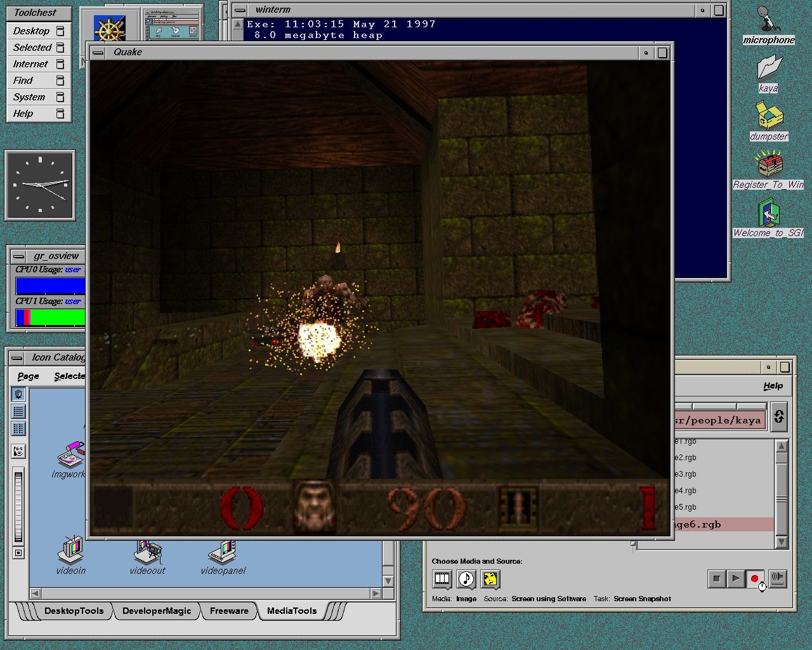812x650 pixels.
Task: Click the monitor speaker button in recorder
Action: 778,578
